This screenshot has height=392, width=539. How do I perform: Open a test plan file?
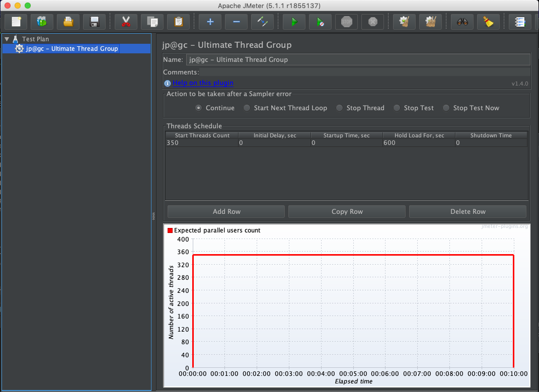[x=68, y=22]
